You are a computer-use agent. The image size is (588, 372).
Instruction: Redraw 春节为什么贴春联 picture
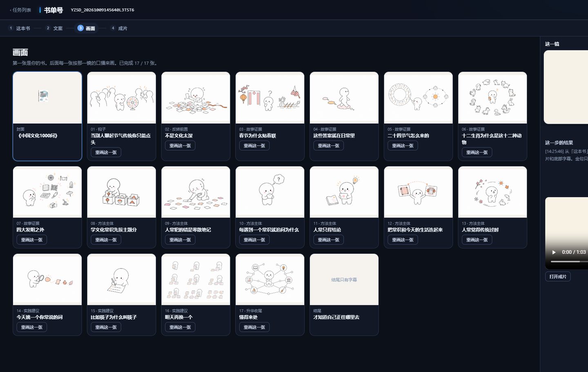(254, 146)
